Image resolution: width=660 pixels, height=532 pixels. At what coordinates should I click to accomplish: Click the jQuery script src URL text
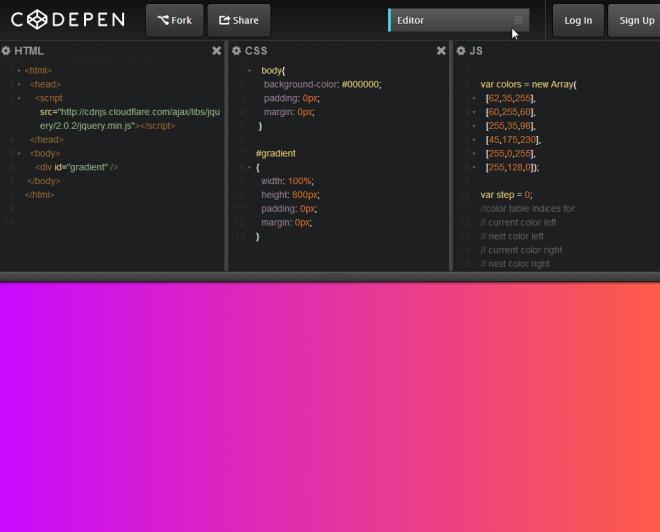pyautogui.click(x=130, y=119)
